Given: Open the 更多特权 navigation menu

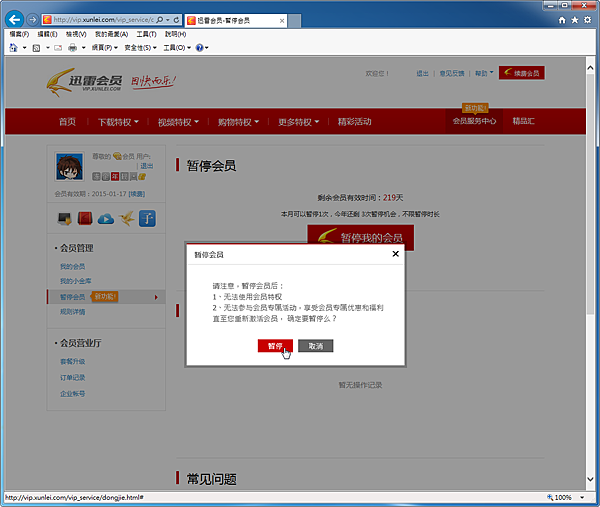Looking at the screenshot, I should tap(298, 122).
